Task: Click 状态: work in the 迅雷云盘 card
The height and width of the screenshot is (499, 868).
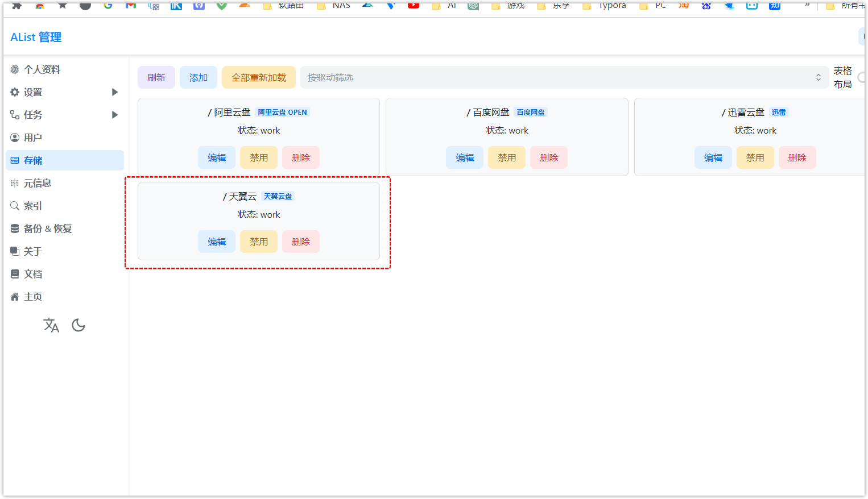Action: tap(755, 131)
